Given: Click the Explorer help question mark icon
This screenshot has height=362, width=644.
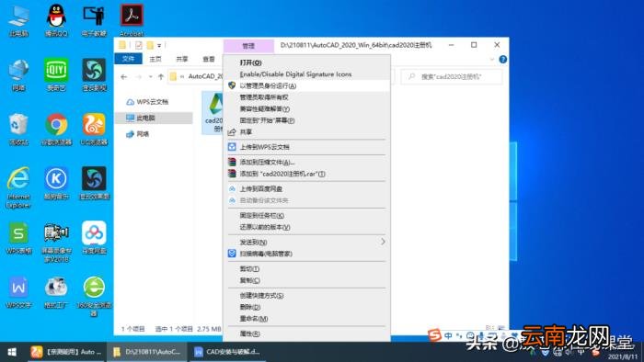Looking at the screenshot, I should pyautogui.click(x=502, y=60).
